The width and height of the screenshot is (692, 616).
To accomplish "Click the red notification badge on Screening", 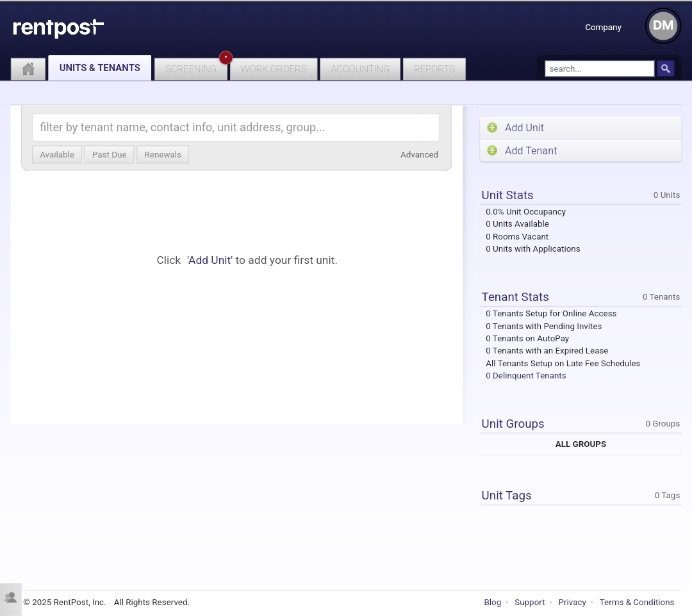I will tap(226, 58).
